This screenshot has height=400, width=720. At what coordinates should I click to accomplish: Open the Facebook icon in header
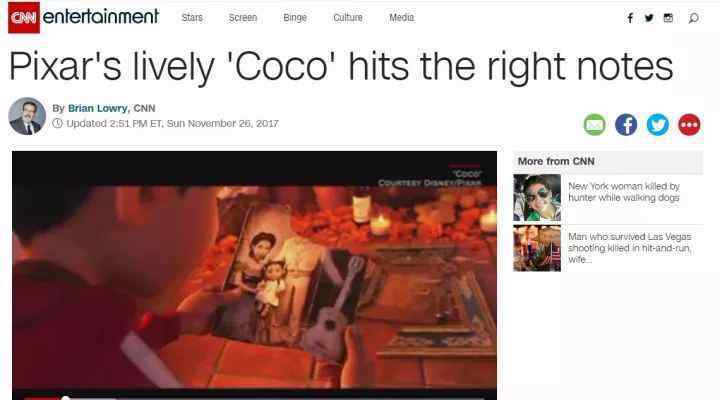pyautogui.click(x=630, y=18)
